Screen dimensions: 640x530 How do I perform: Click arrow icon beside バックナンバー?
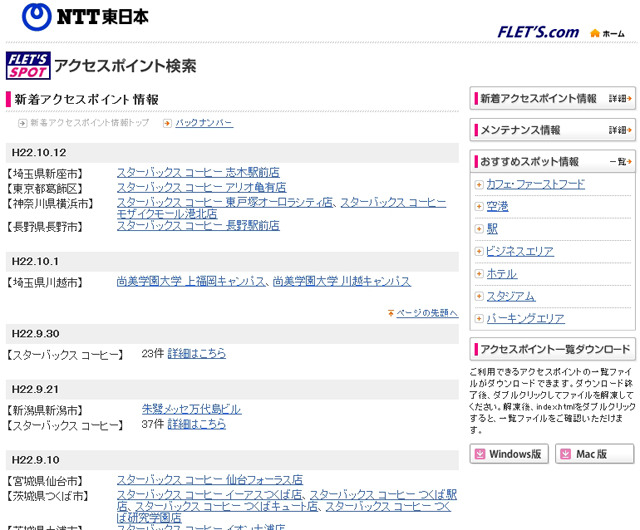167,123
